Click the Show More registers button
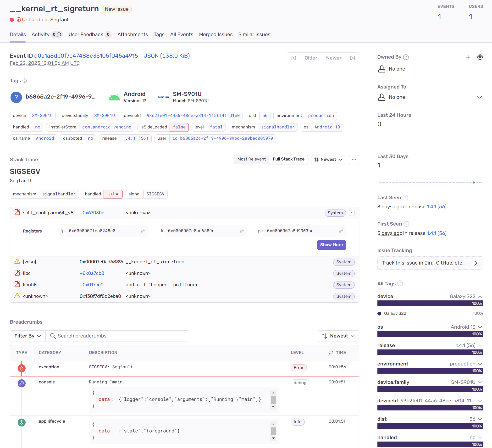Viewport: 492px width, 448px height. tap(331, 245)
